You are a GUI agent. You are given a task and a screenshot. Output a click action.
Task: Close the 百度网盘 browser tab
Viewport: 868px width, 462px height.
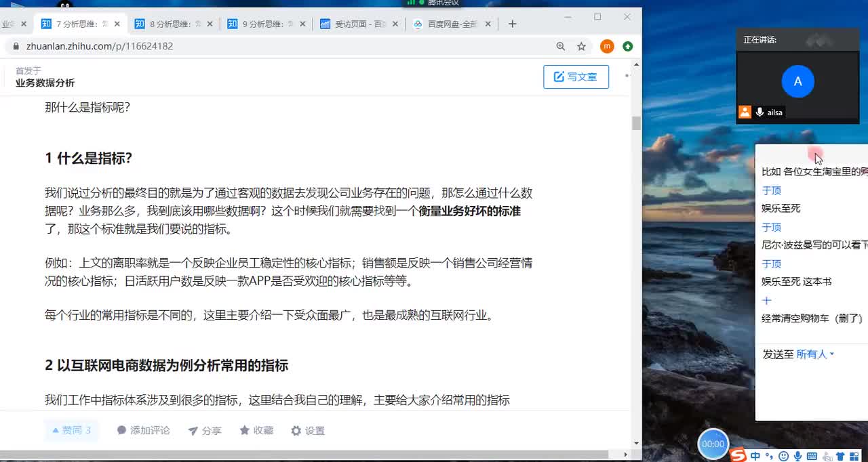click(488, 24)
